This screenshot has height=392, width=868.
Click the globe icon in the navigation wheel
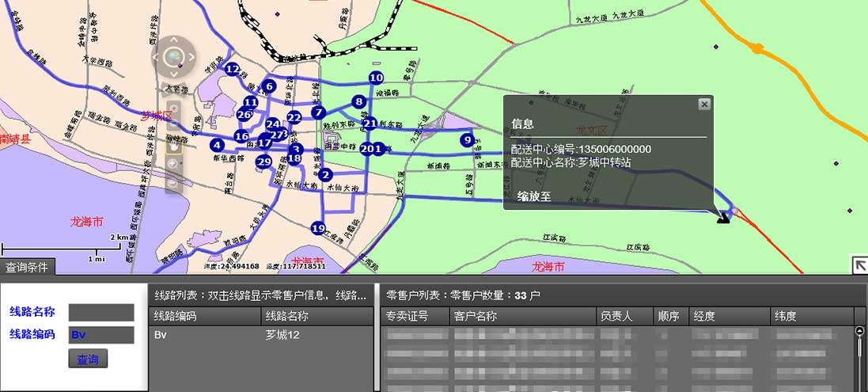coord(173,56)
